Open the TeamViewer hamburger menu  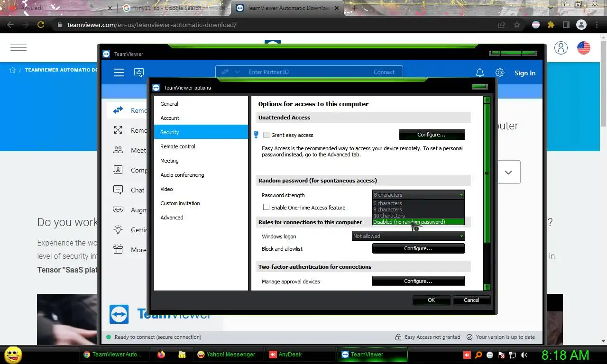pos(119,73)
